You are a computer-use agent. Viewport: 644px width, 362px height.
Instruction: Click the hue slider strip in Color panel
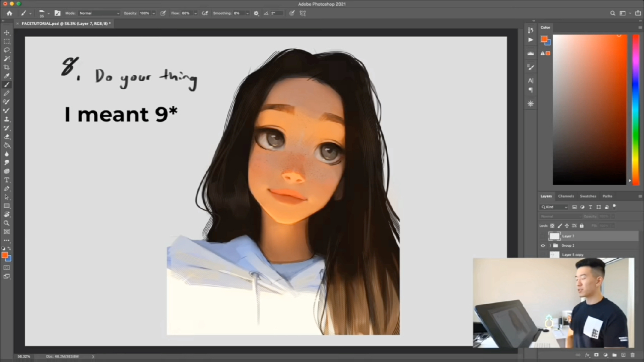636,109
